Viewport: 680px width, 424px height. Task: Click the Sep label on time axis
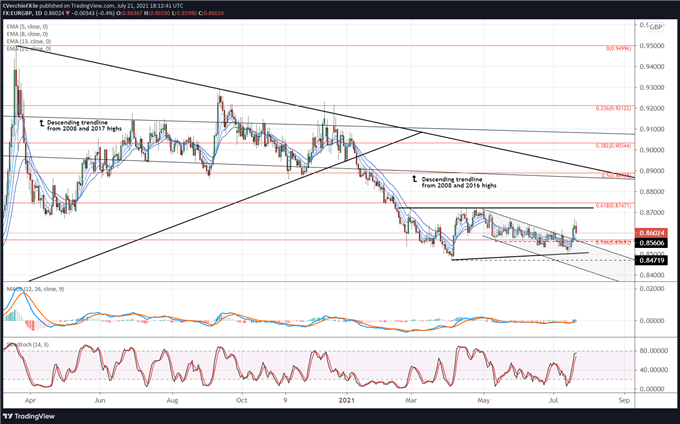(624, 400)
